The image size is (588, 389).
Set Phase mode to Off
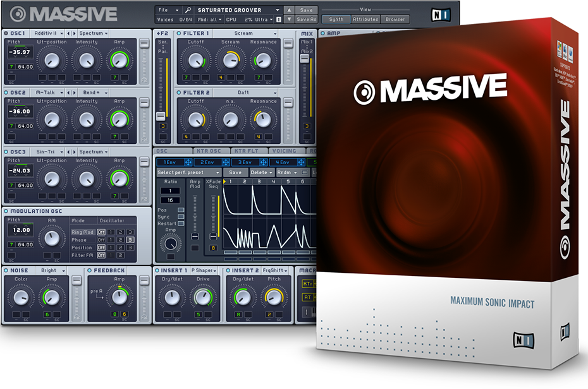(x=101, y=240)
